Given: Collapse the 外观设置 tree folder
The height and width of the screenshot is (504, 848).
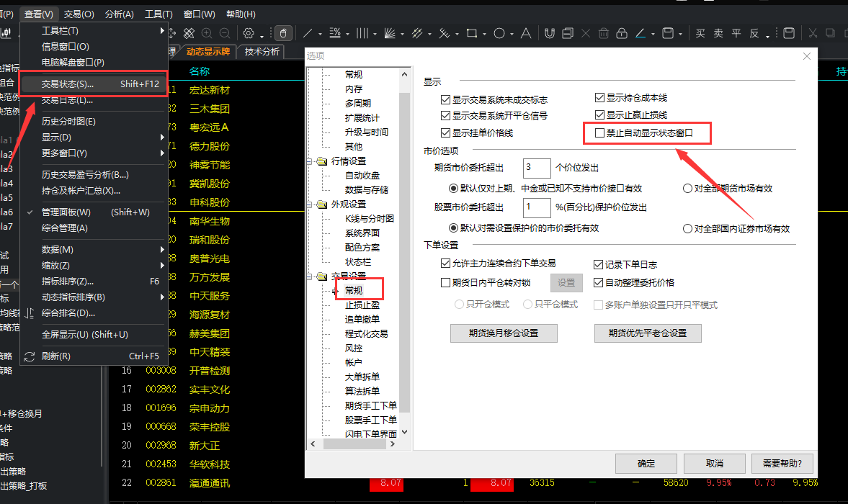Looking at the screenshot, I should tap(309, 204).
